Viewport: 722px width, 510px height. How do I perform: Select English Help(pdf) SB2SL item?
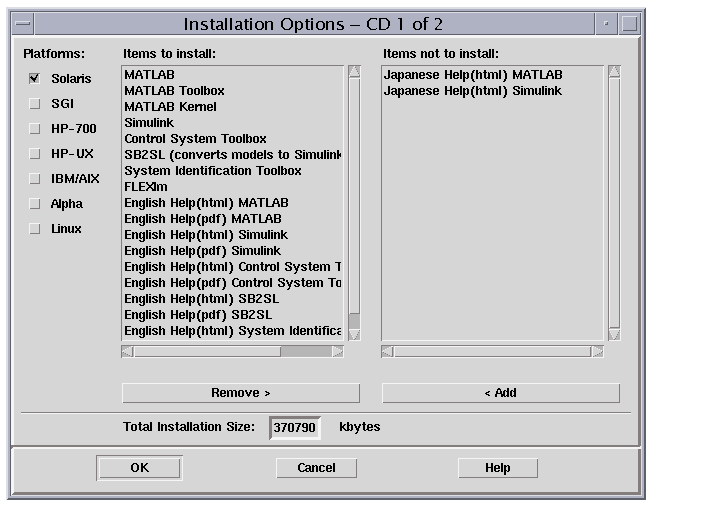pyautogui.click(x=233, y=315)
